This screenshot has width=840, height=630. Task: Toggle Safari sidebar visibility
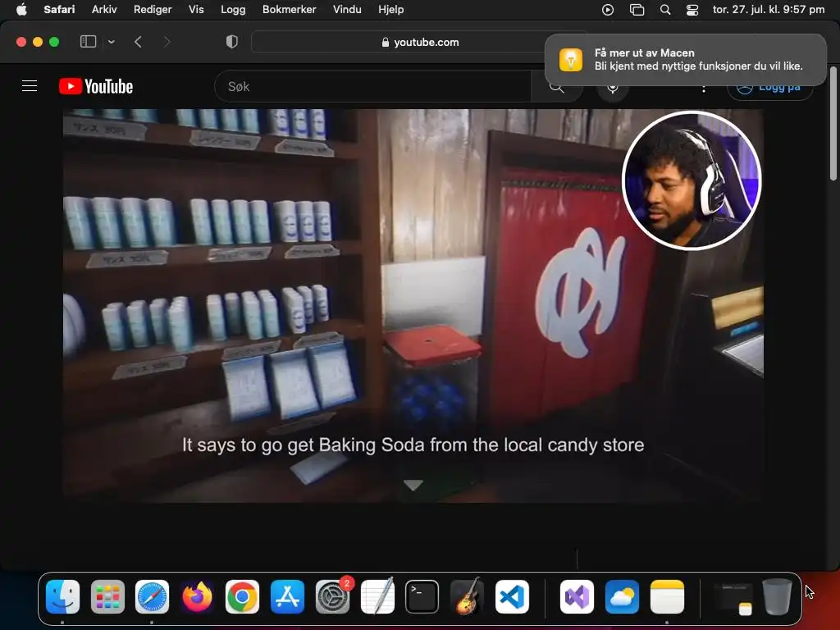click(88, 42)
